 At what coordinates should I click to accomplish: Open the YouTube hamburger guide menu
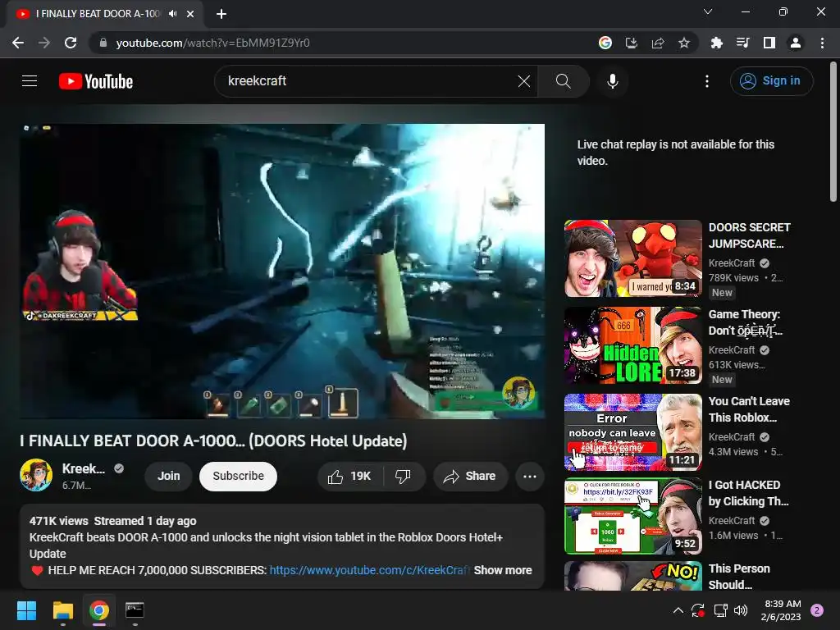pyautogui.click(x=30, y=81)
